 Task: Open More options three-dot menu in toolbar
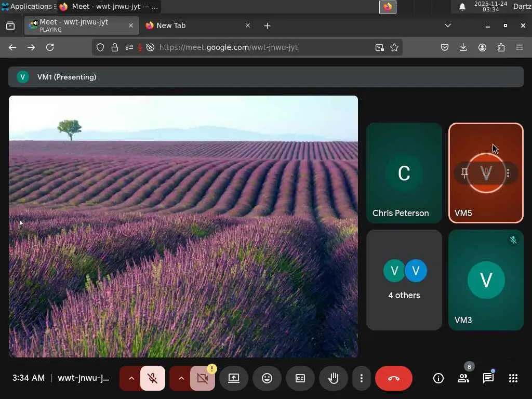point(362,378)
